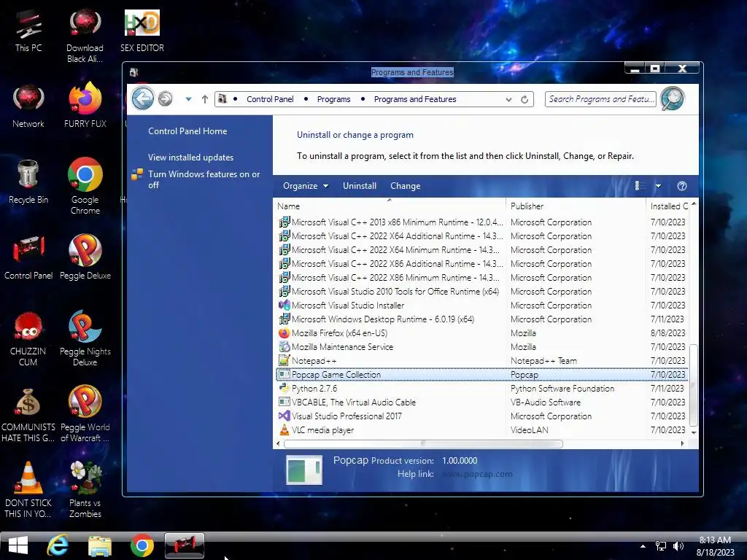
Task: Select the Python 2.7.6 row
Action: [x=482, y=388]
